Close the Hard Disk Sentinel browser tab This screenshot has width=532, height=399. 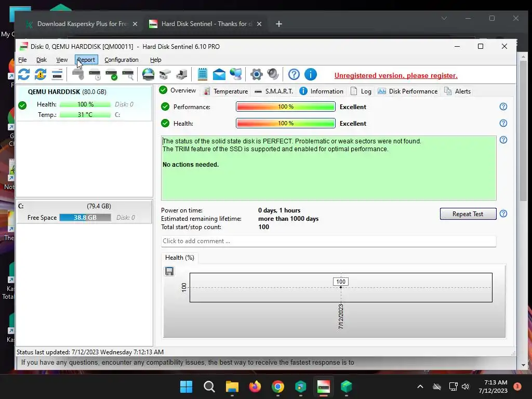click(x=259, y=24)
